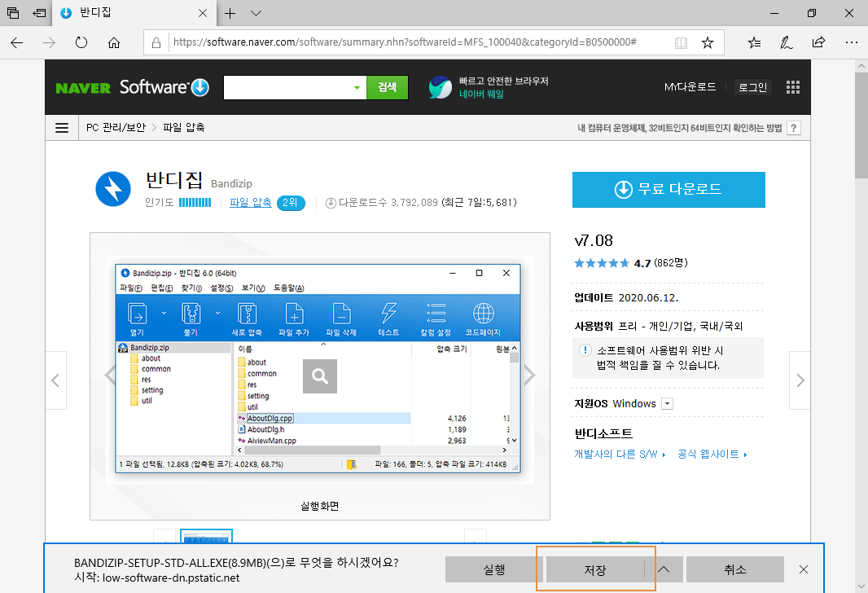Open 개발사의 다른 S/W link
This screenshot has height=593, width=868.
pyautogui.click(x=620, y=454)
